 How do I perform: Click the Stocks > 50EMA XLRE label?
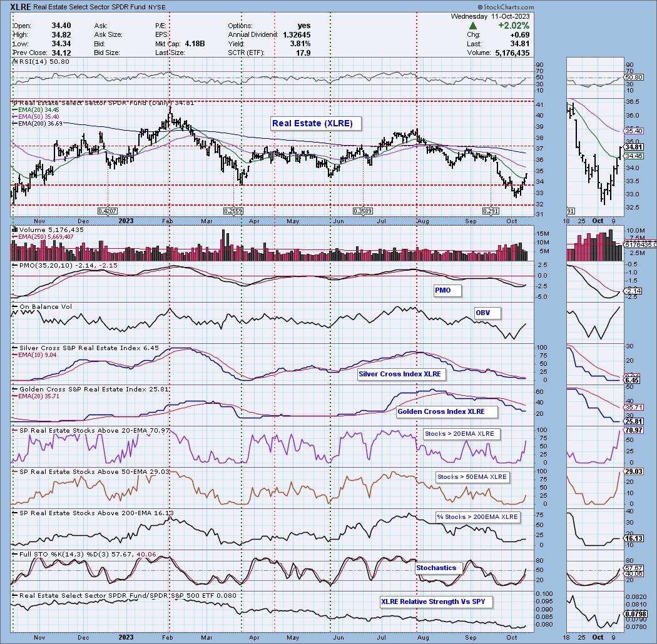pos(472,477)
